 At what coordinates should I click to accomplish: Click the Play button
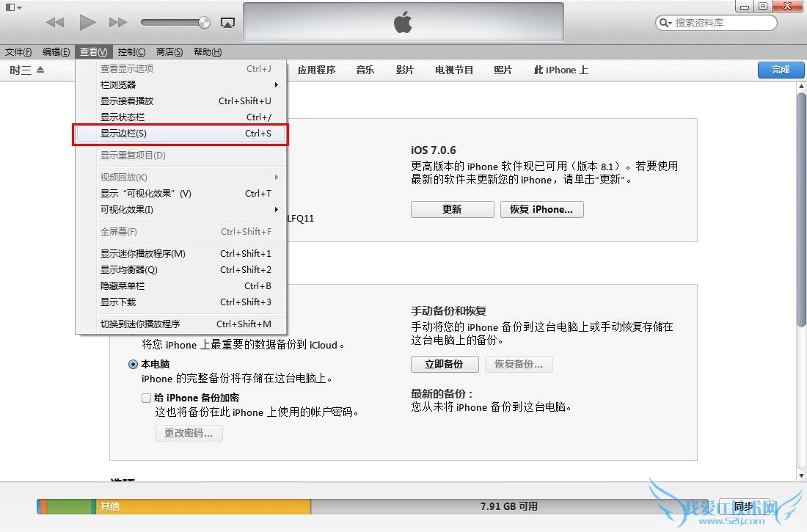tap(87, 22)
